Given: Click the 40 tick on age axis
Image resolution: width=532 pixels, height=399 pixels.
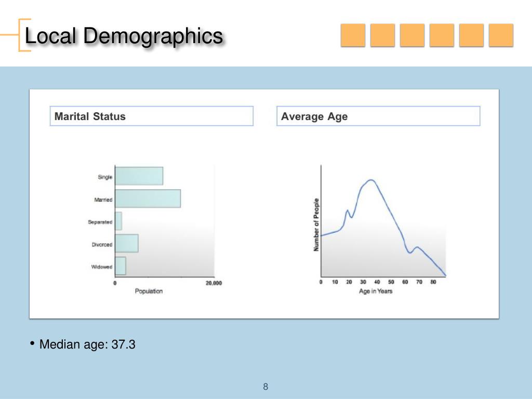Looking at the screenshot, I should pyautogui.click(x=377, y=282).
